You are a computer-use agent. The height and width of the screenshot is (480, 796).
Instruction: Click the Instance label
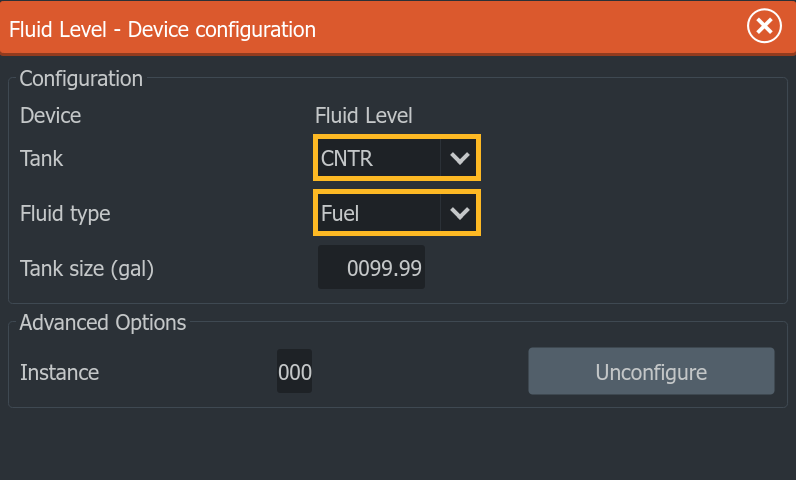tap(59, 372)
